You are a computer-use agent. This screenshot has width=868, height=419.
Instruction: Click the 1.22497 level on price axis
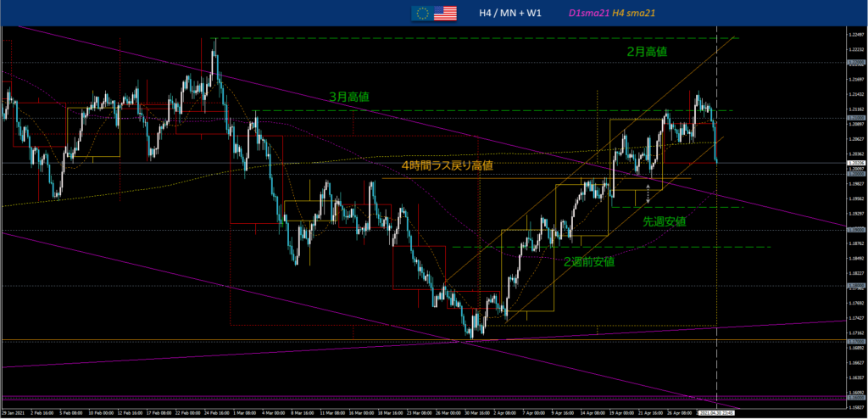pos(855,34)
